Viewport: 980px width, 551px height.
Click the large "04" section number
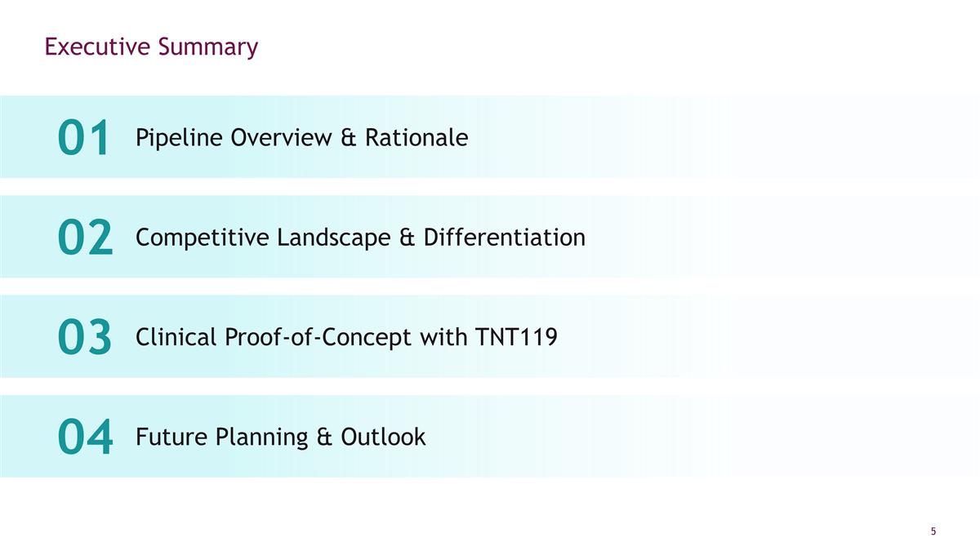(85, 438)
